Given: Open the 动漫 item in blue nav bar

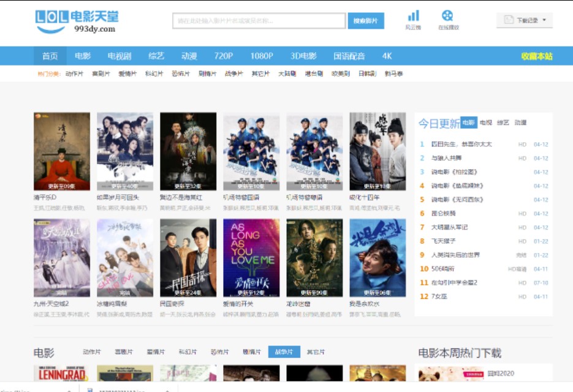Looking at the screenshot, I should 189,56.
